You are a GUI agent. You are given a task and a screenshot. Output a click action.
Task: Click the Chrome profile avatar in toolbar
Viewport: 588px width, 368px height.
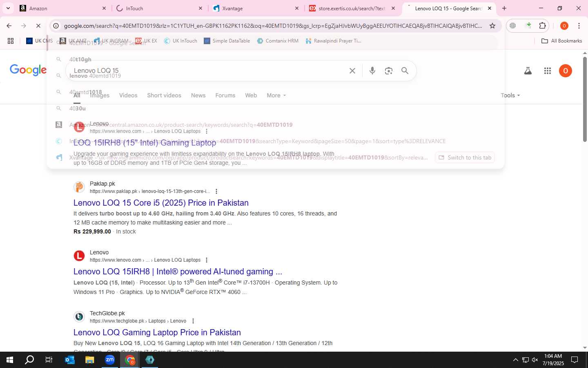[x=564, y=26]
